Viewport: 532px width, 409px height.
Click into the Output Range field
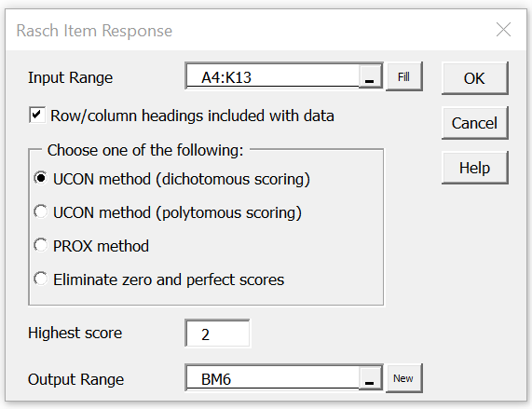273,378
